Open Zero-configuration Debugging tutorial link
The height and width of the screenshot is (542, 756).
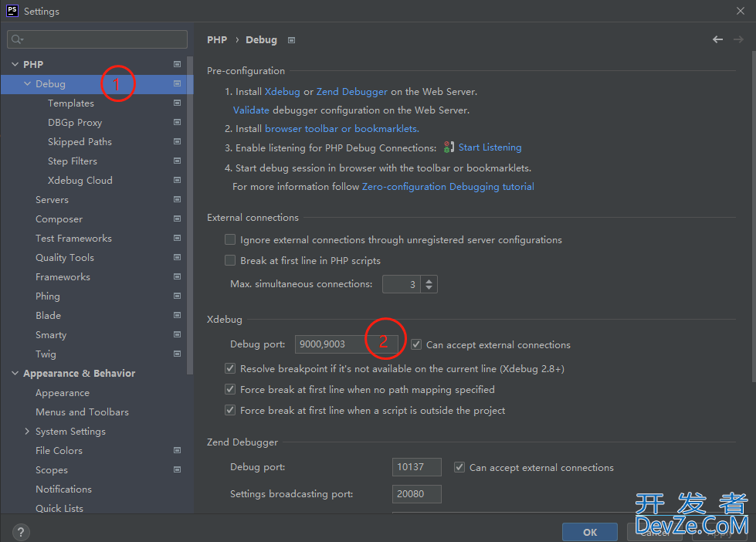coord(448,187)
